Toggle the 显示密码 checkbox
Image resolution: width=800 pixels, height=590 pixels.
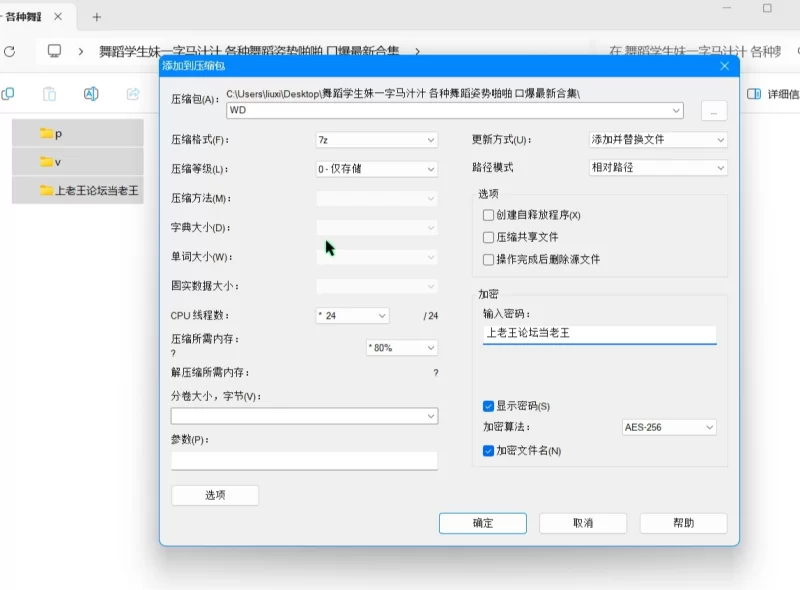click(488, 406)
